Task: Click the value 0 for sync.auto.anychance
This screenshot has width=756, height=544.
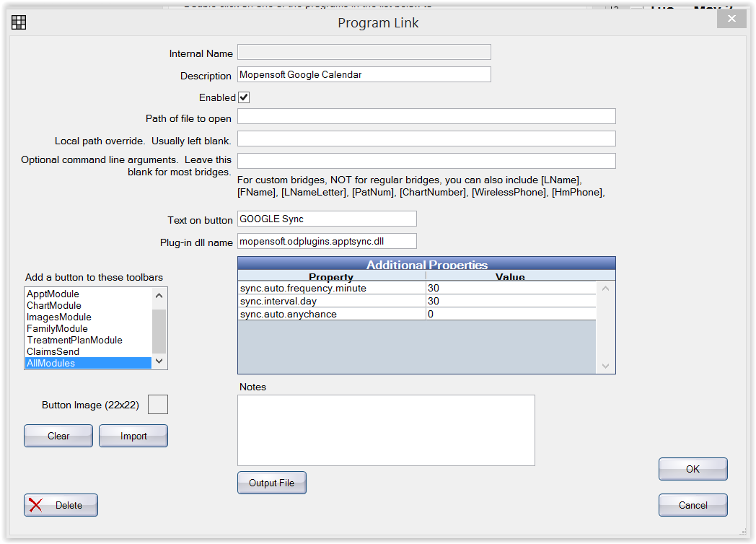Action: pos(511,314)
